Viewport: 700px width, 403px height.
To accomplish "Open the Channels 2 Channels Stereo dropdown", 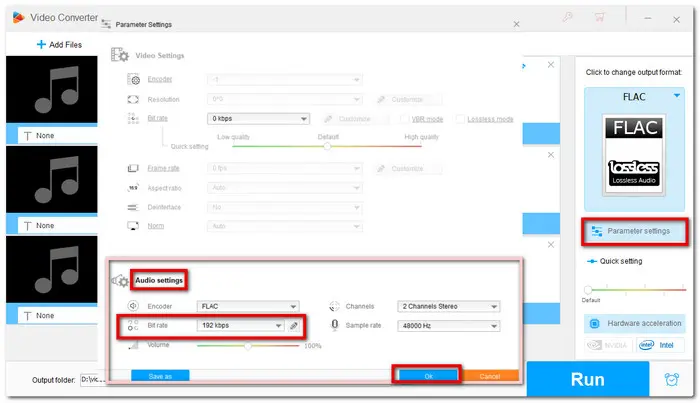I will [449, 306].
